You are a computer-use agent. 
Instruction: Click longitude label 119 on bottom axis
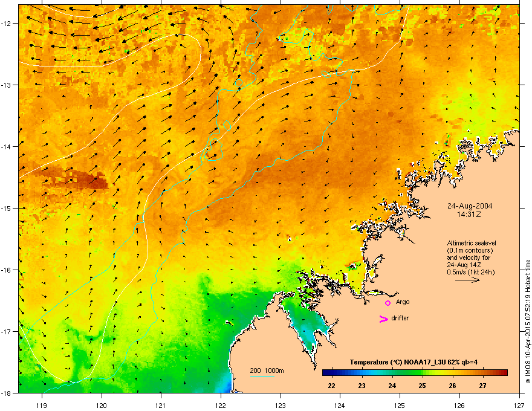42,406
